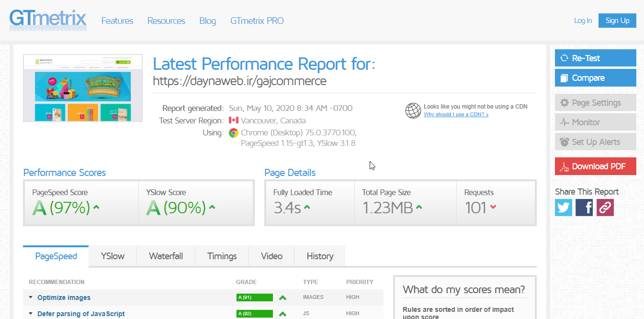Image resolution: width=644 pixels, height=319 pixels.
Task: Click Optimize images grade up arrow
Action: pyautogui.click(x=282, y=297)
